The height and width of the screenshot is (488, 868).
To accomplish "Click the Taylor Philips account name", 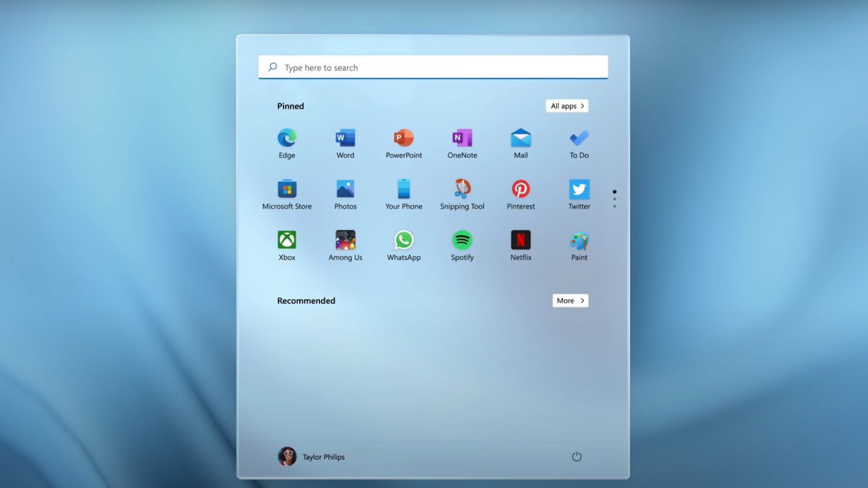I will (x=323, y=457).
